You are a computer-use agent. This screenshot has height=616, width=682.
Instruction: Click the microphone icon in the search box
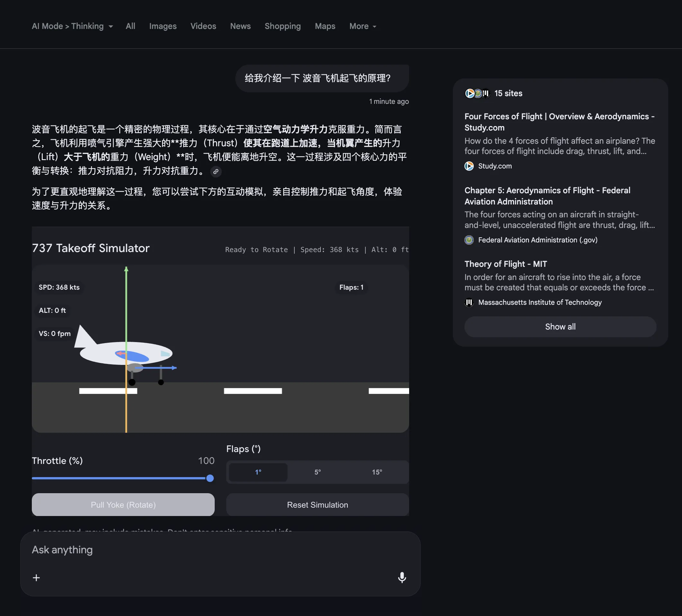pos(402,577)
